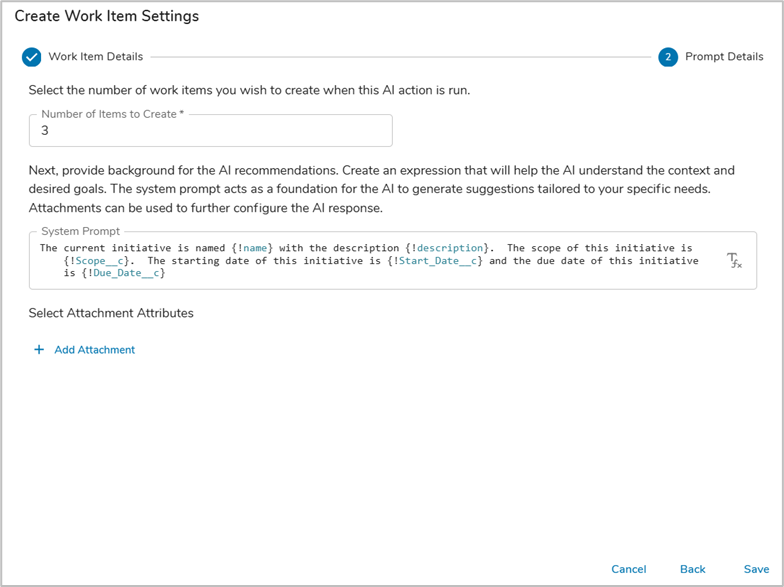
Task: Click the Select Attachment Attributes heading
Action: (111, 313)
